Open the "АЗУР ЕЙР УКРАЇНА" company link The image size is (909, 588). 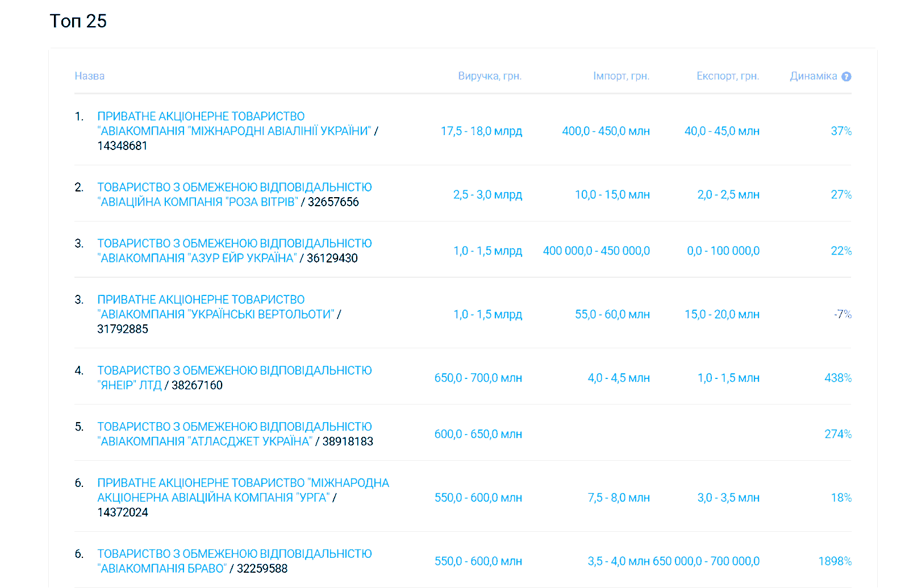point(235,251)
